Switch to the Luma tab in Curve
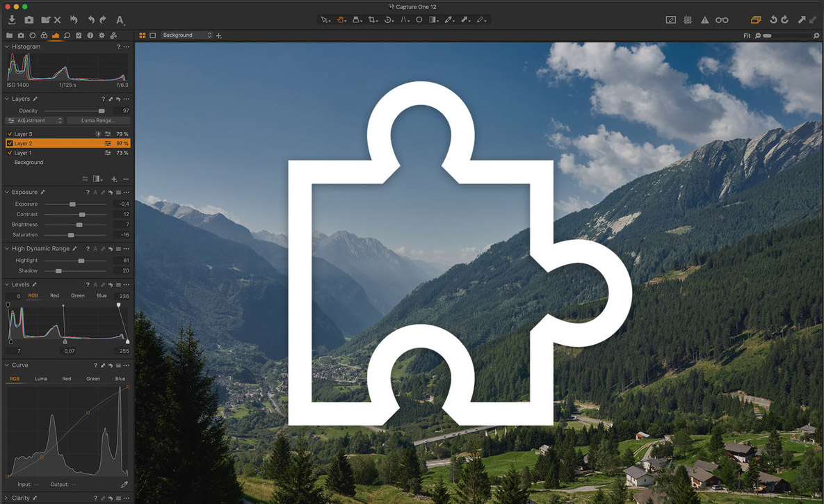824x504 pixels. click(x=41, y=379)
